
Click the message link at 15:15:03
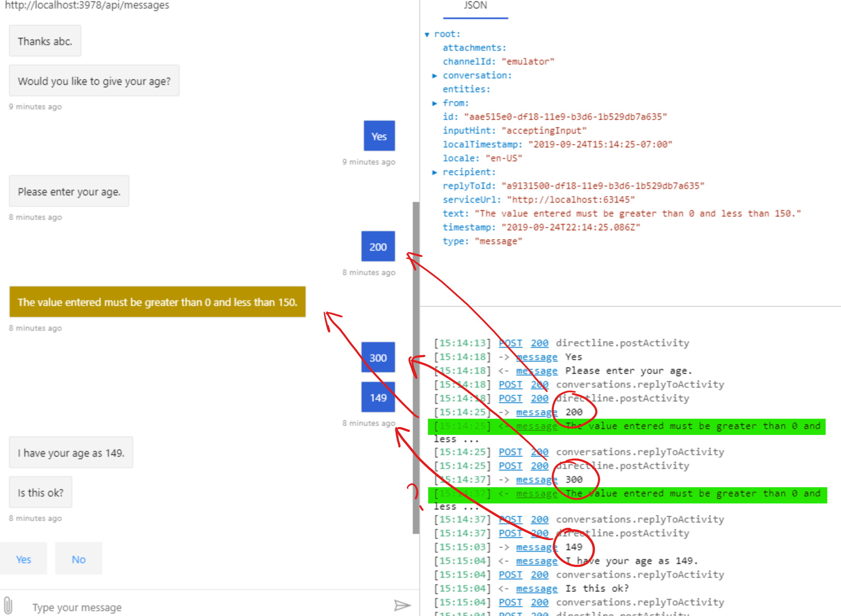click(x=536, y=547)
